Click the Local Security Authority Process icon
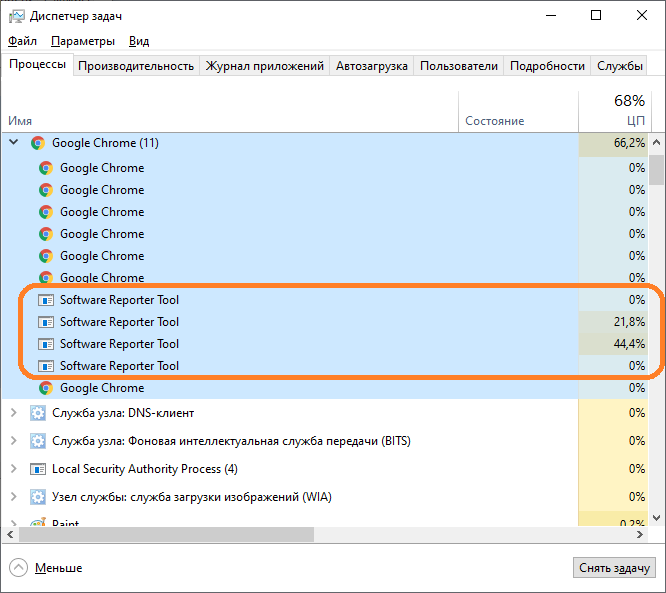Screen dimensions: 666x593 pos(38,469)
